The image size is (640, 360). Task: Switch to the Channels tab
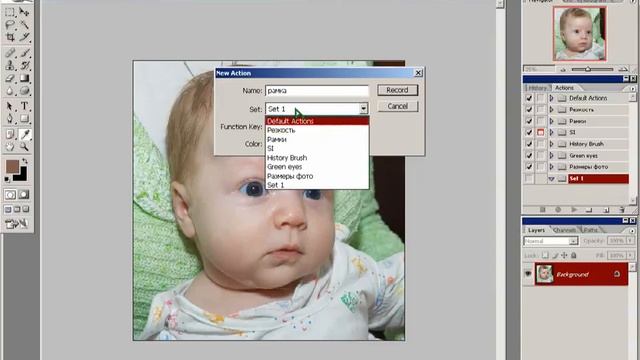564,230
